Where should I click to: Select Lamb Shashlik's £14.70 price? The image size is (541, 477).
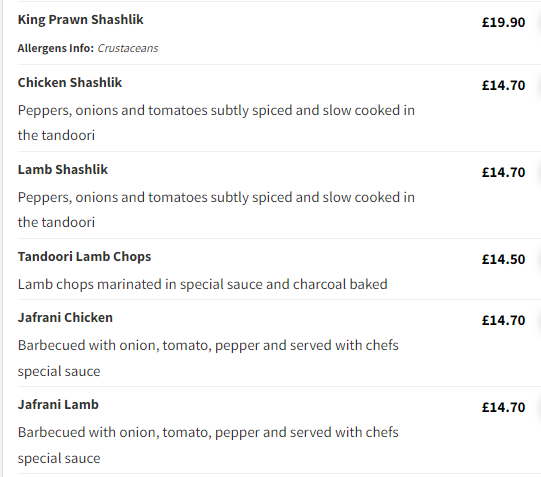pos(503,172)
